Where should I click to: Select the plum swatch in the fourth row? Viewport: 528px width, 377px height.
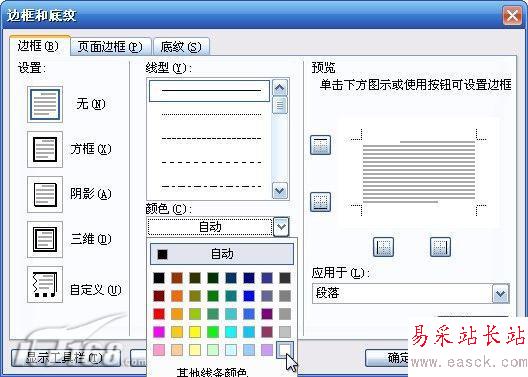[267, 332]
